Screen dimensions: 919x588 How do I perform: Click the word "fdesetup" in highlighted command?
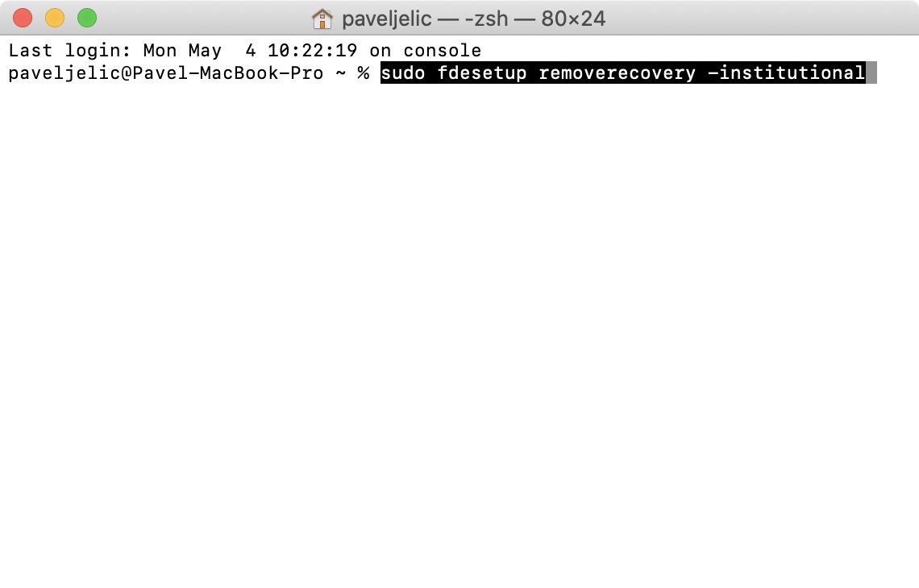pyautogui.click(x=482, y=72)
